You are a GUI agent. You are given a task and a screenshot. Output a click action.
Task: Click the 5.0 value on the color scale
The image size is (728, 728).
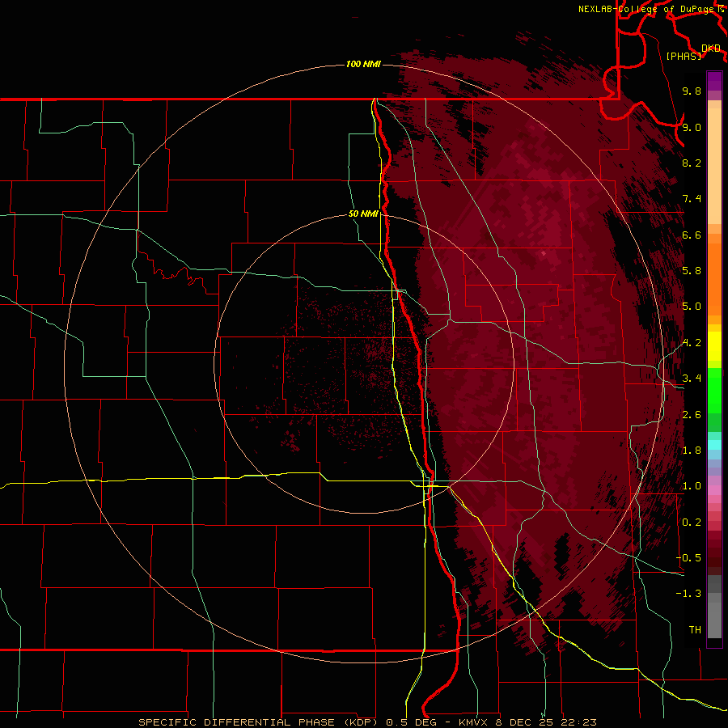pos(692,307)
